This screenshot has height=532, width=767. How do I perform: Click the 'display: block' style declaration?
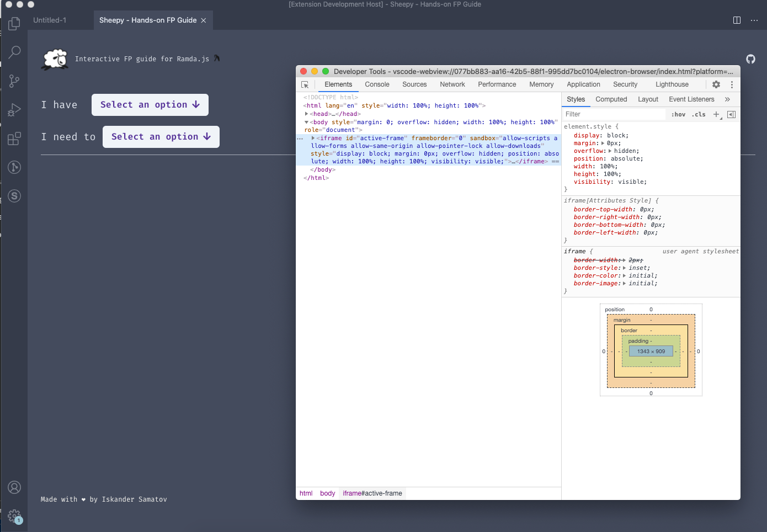tap(601, 135)
